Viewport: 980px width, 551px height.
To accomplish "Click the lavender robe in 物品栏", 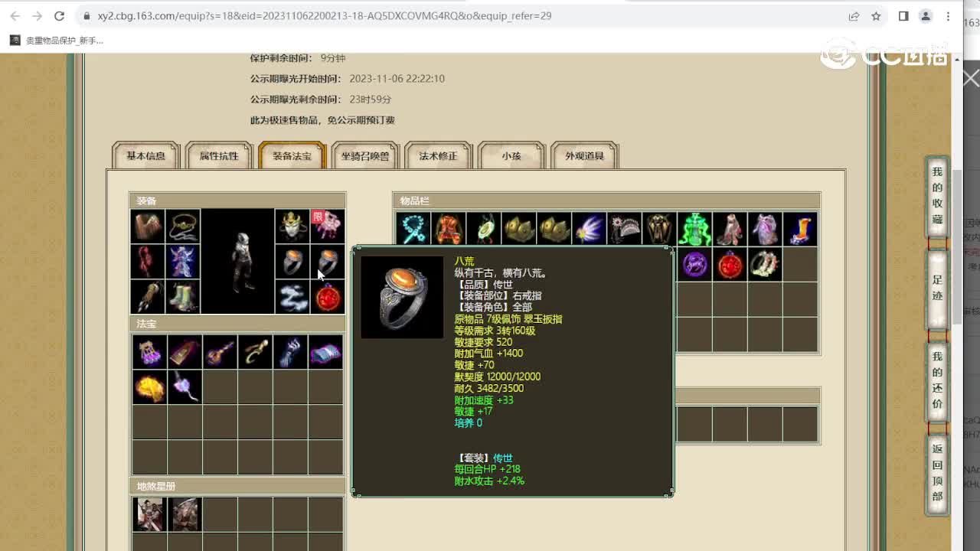I will click(765, 229).
